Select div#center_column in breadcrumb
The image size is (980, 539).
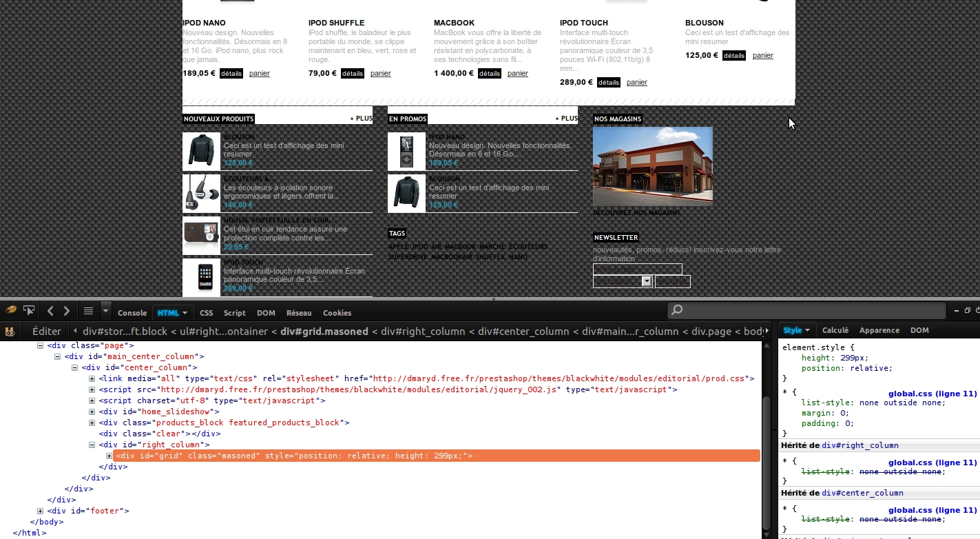[x=524, y=332]
